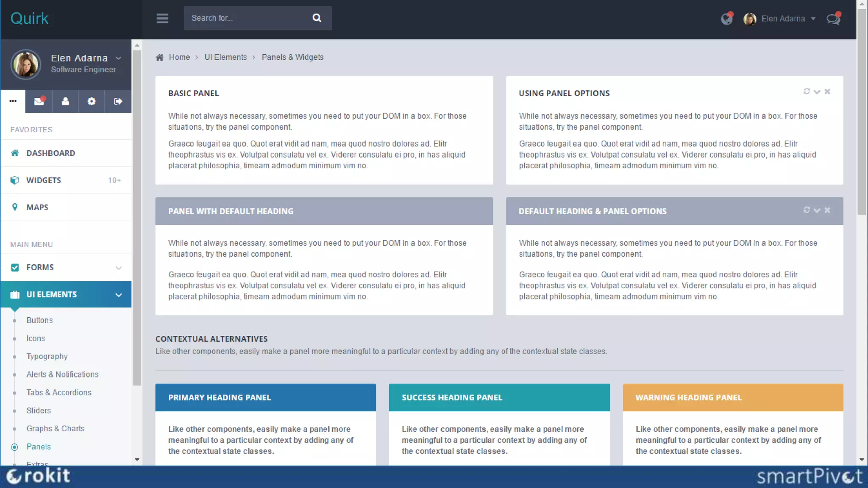Collapse the Default Heading & Panel Options panel
The height and width of the screenshot is (488, 868).
click(817, 210)
